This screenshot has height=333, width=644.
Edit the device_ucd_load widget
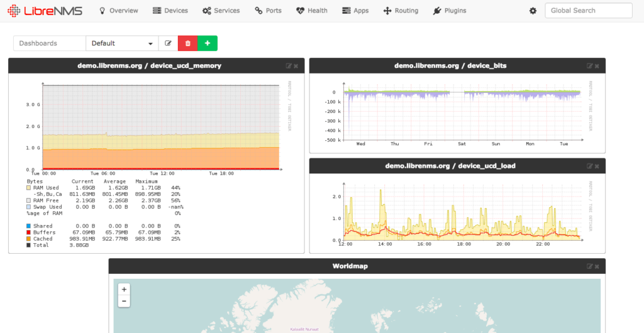pos(590,166)
